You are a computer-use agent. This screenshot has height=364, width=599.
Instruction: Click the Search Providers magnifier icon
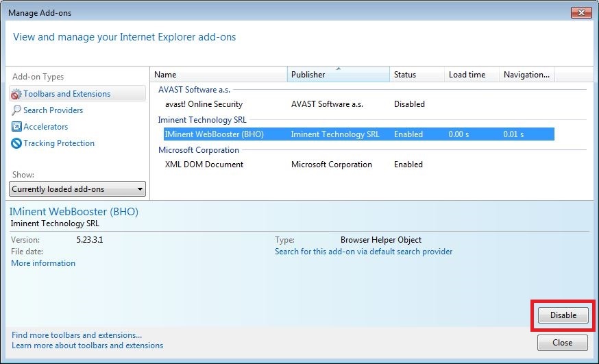16,110
